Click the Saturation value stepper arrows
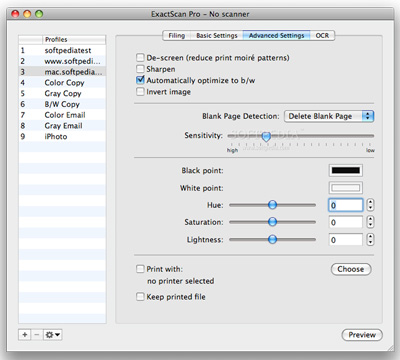The width and height of the screenshot is (400, 360). [370, 222]
